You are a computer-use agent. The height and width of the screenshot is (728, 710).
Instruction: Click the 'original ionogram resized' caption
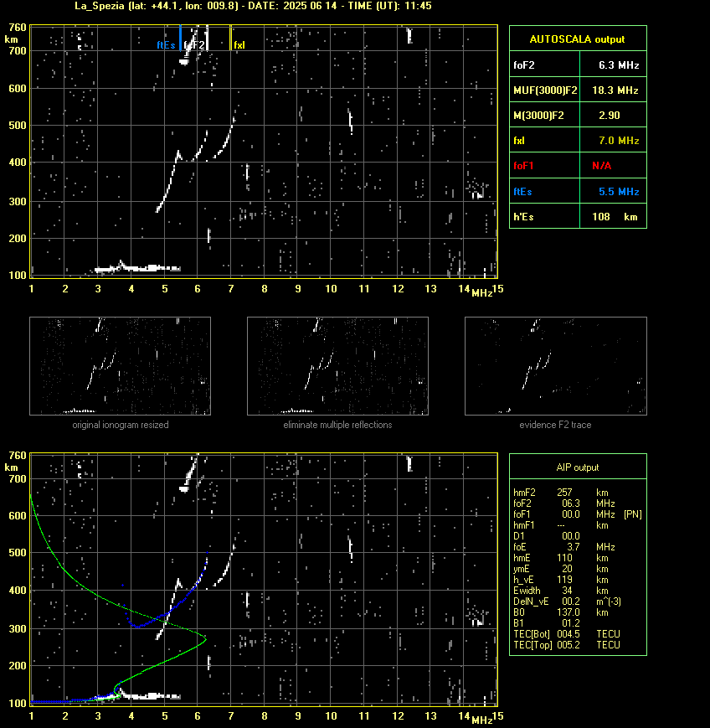pos(121,425)
